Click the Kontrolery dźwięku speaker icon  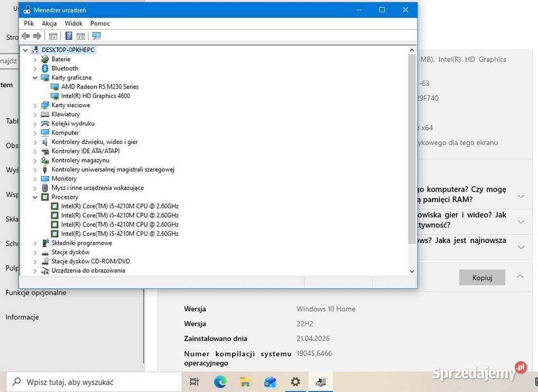pos(45,142)
